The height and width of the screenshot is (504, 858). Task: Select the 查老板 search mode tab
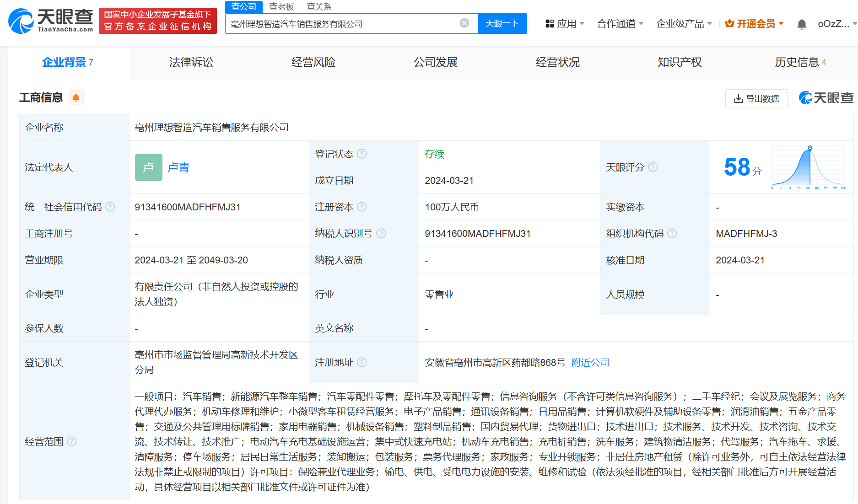pos(281,7)
